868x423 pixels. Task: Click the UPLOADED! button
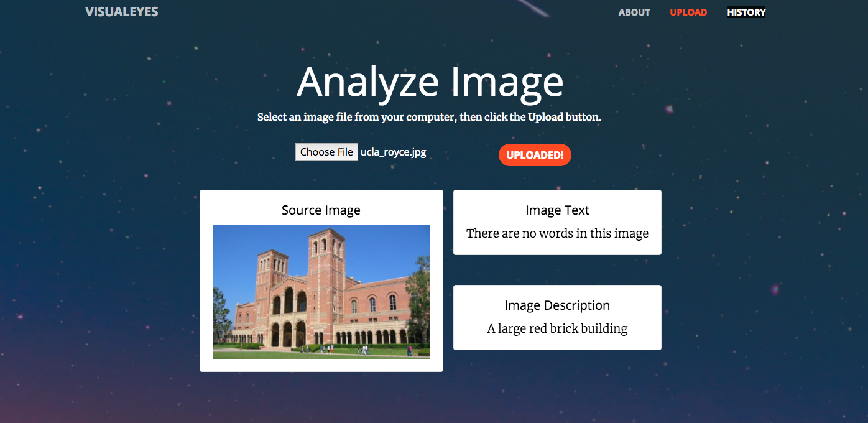[535, 155]
